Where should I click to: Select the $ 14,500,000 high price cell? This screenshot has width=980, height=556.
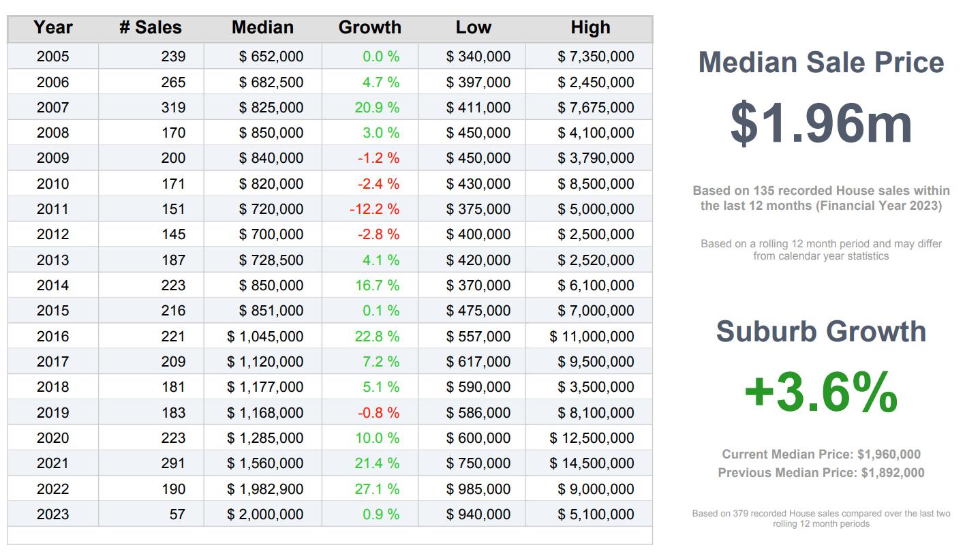(x=592, y=463)
